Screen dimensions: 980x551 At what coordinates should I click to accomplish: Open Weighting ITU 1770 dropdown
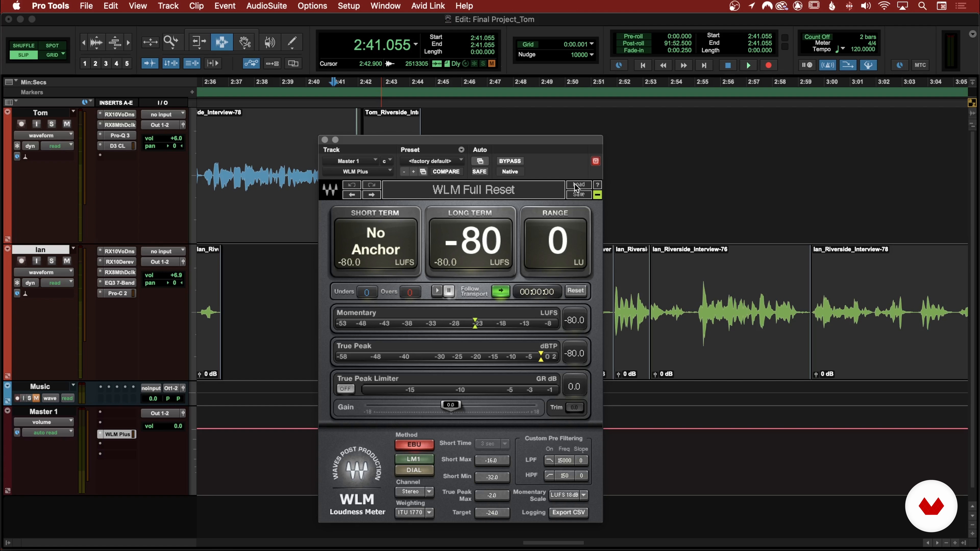[x=414, y=512]
